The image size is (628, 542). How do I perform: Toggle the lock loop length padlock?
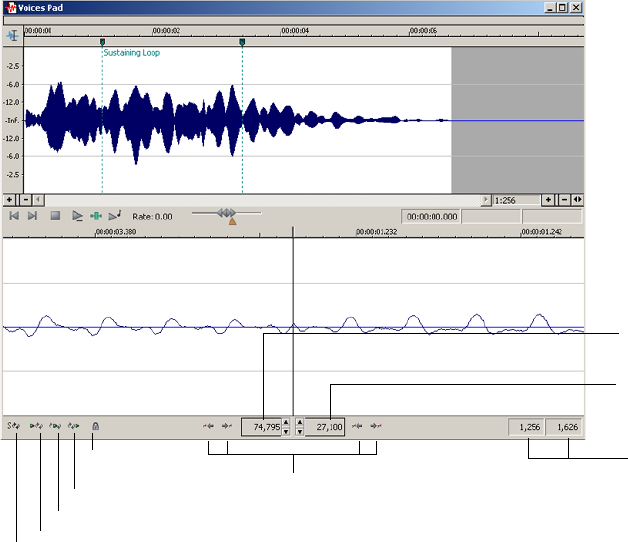(95, 426)
